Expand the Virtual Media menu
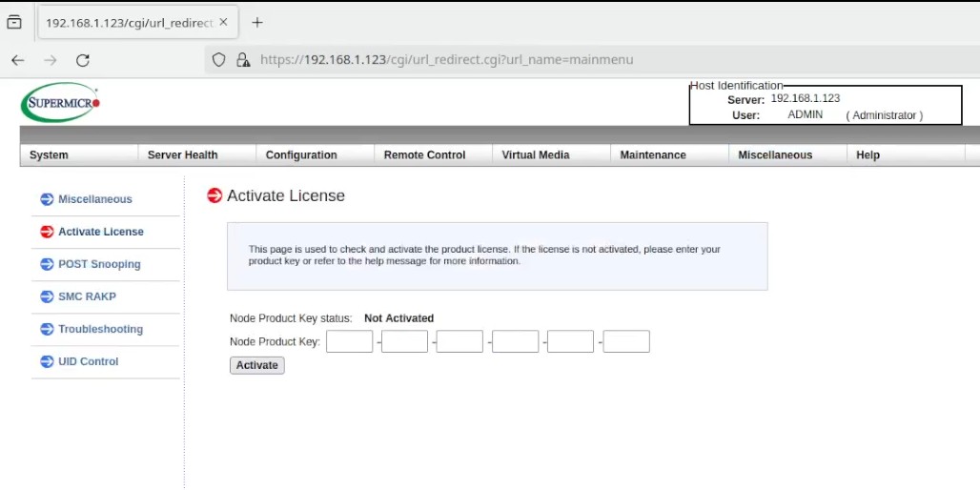 [x=535, y=155]
